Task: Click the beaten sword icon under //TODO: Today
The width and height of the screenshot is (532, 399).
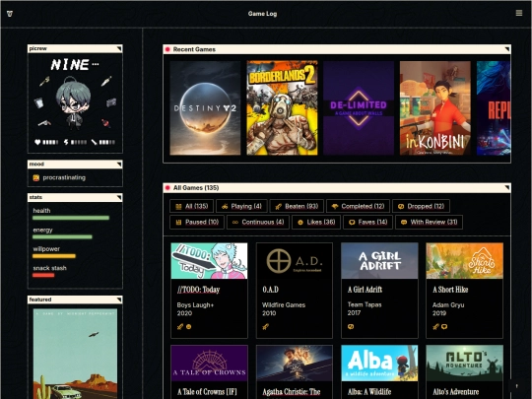Action: (x=180, y=327)
